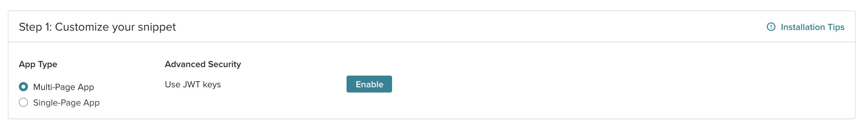868x129 pixels.
Task: Select the Multi-Page App radio button
Action: [x=23, y=87]
